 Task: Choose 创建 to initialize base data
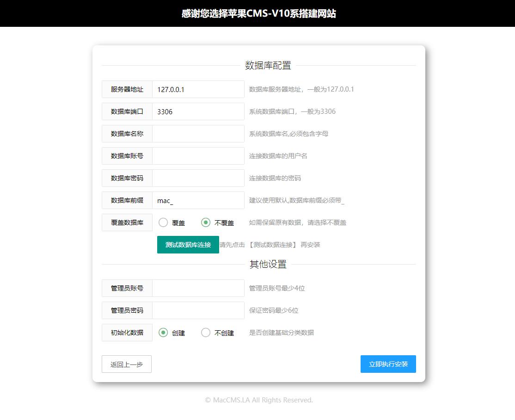click(x=164, y=333)
